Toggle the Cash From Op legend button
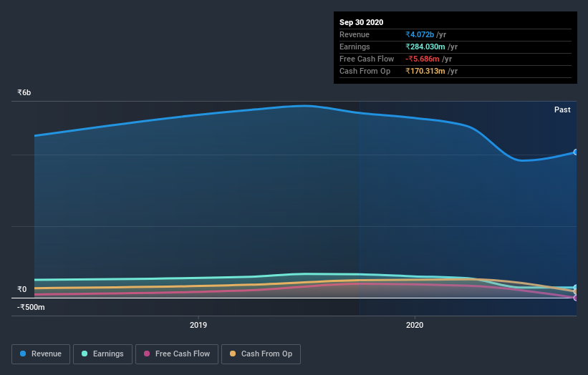Image resolution: width=588 pixels, height=375 pixels. point(261,354)
